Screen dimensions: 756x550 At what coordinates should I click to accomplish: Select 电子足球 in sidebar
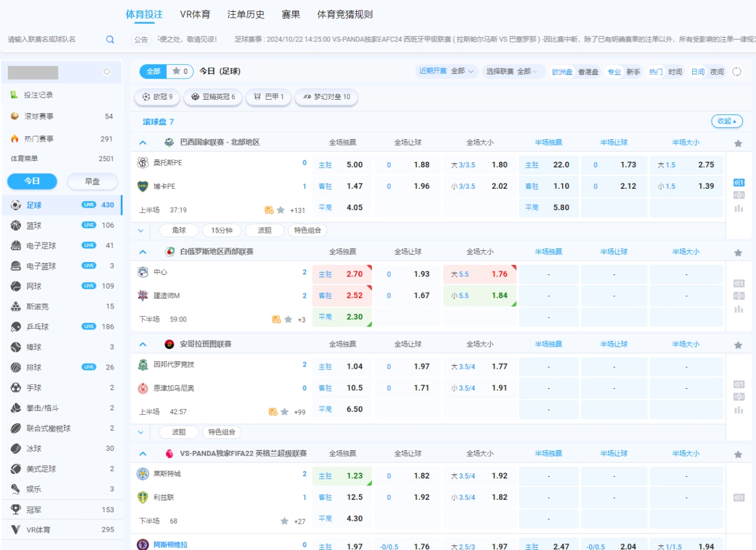pyautogui.click(x=62, y=245)
